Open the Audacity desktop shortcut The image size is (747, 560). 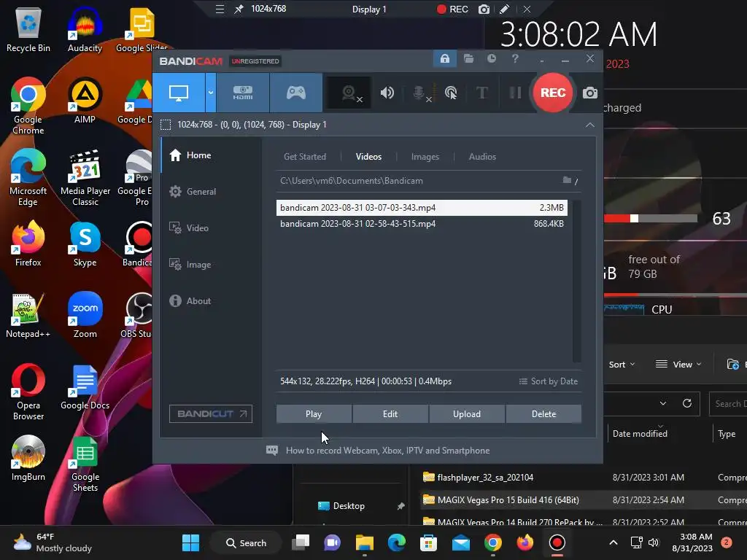85,29
